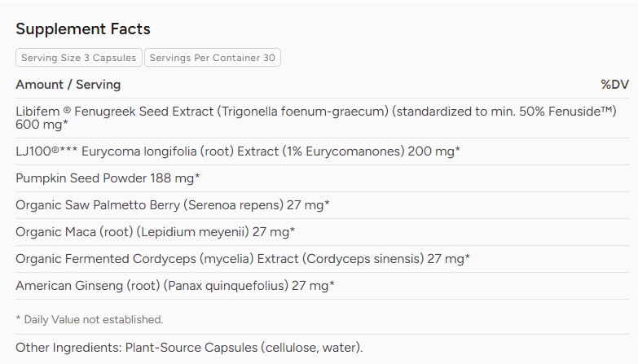This screenshot has width=638, height=364.
Task: Click the Fenuside trademark symbol
Action: 607,109
